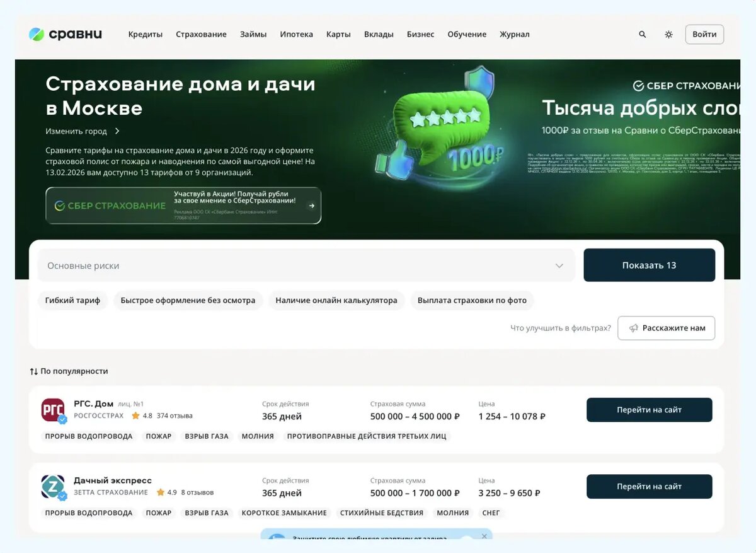Click the price 3 250 – 9 650 ₽
756x553 pixels.
pyautogui.click(x=509, y=493)
